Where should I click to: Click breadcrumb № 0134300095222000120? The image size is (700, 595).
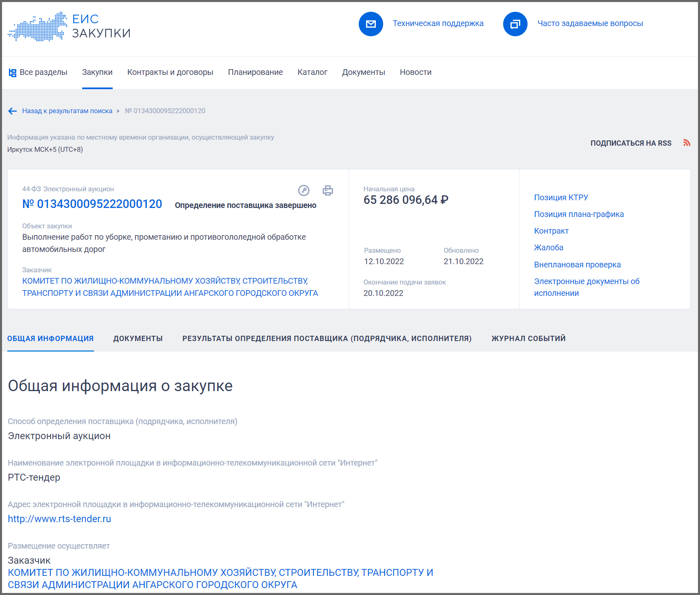[165, 111]
